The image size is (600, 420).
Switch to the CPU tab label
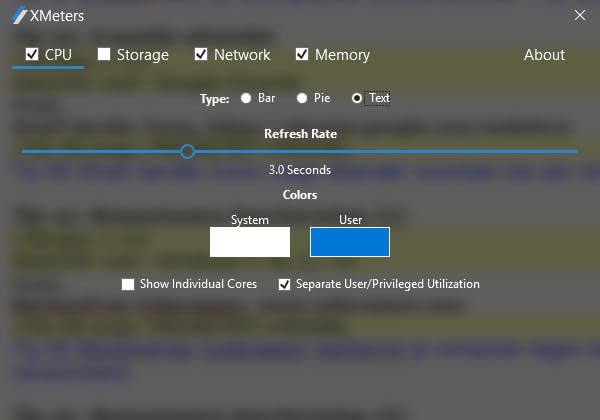coord(58,55)
